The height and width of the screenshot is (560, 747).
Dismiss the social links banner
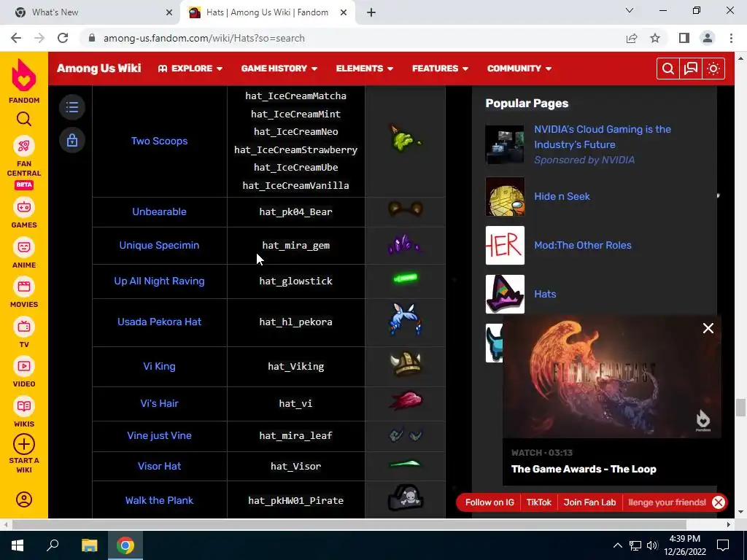(x=719, y=502)
